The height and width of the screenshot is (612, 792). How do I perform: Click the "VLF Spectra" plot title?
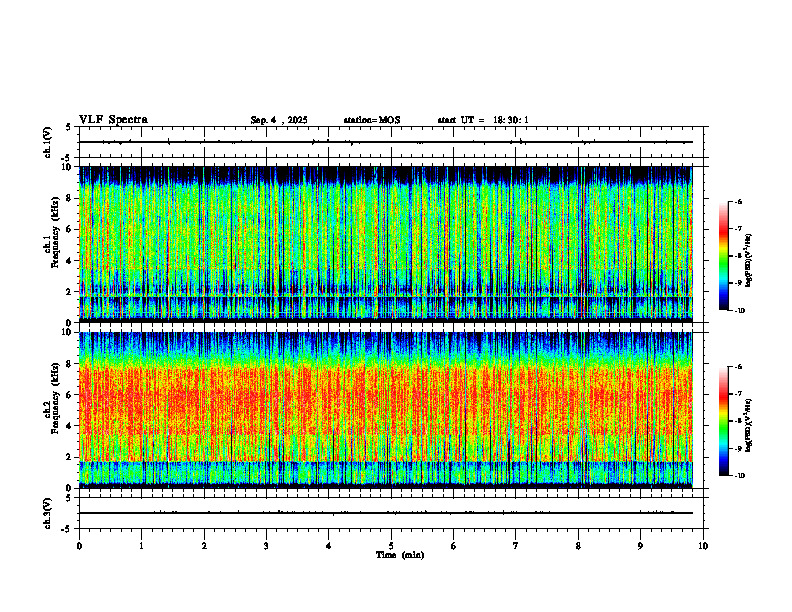[113, 120]
